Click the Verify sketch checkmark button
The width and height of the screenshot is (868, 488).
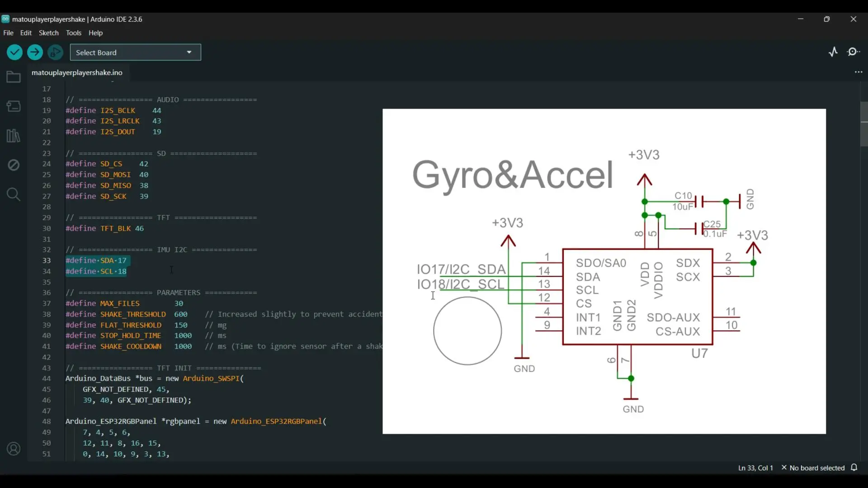click(14, 52)
